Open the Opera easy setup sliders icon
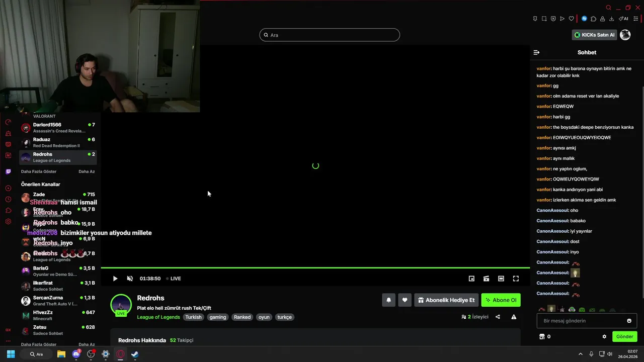 coord(636,19)
